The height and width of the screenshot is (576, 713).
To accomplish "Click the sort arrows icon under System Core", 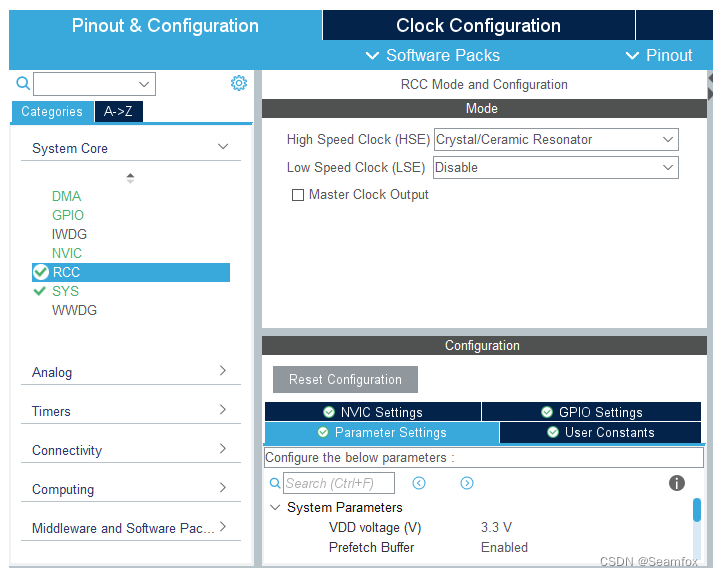I will click(x=130, y=178).
